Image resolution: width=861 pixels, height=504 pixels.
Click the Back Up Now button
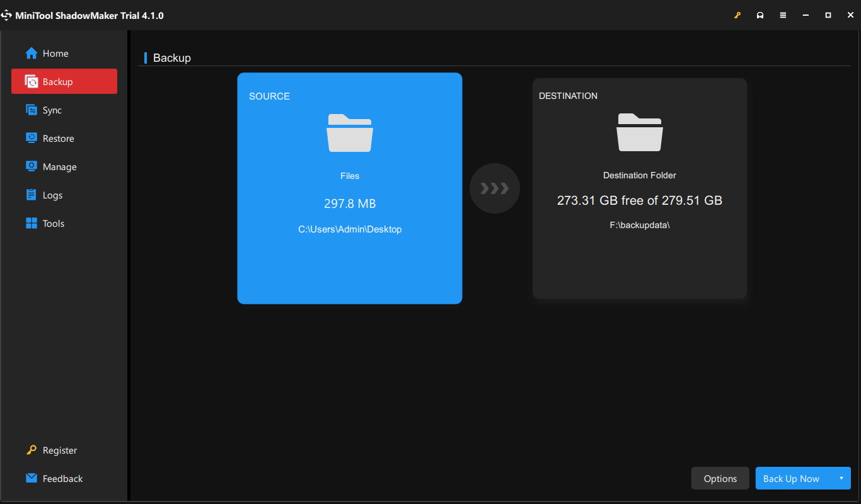(x=791, y=478)
